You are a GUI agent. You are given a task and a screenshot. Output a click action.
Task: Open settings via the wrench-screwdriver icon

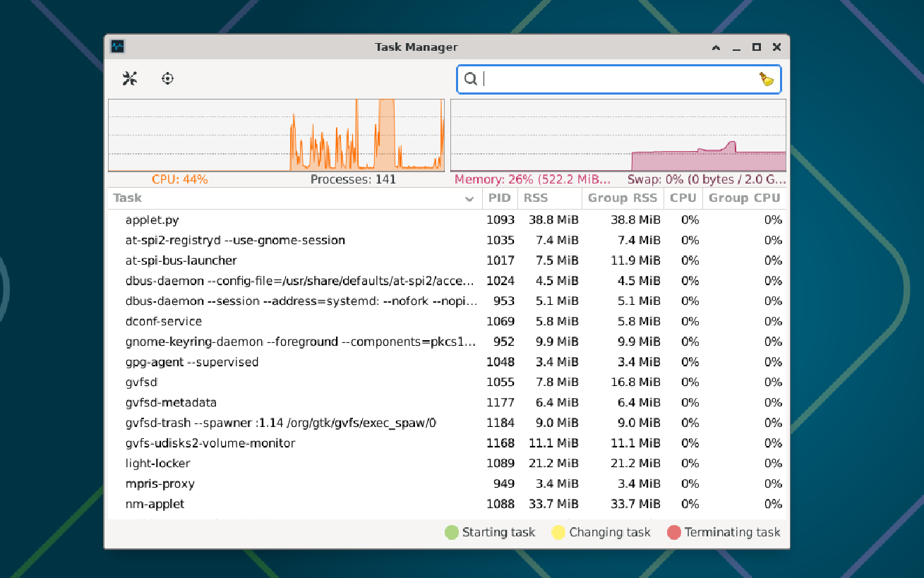coord(130,78)
